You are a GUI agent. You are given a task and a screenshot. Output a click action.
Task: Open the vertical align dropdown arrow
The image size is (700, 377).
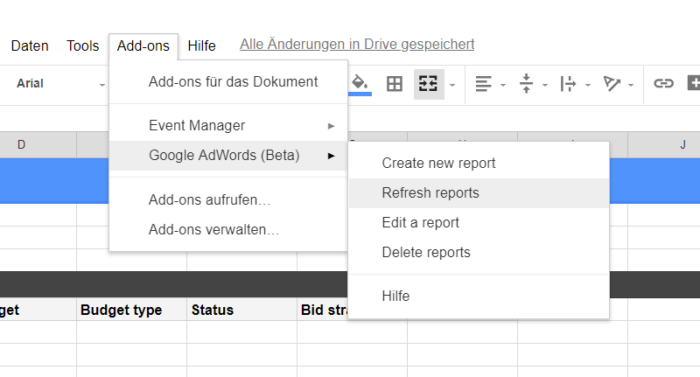545,85
